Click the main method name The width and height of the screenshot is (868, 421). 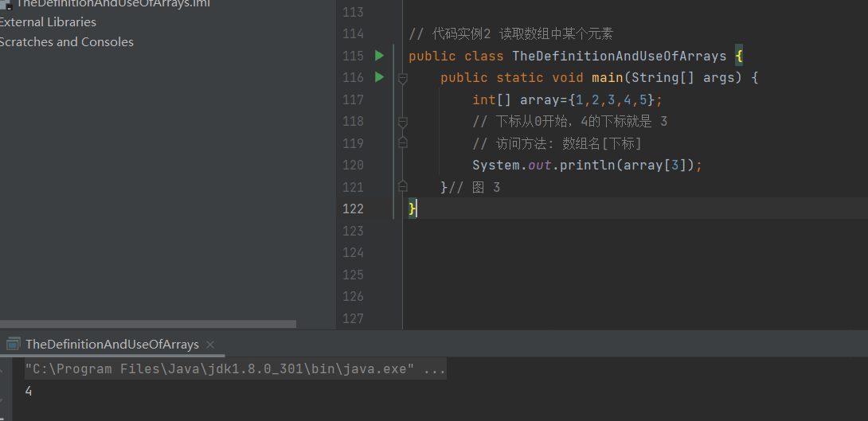tap(608, 77)
